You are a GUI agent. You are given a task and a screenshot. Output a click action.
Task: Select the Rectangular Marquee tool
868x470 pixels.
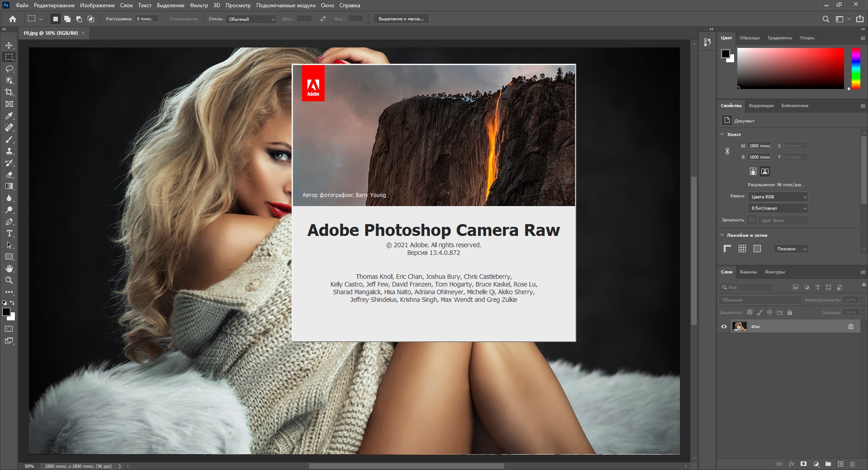tap(9, 57)
